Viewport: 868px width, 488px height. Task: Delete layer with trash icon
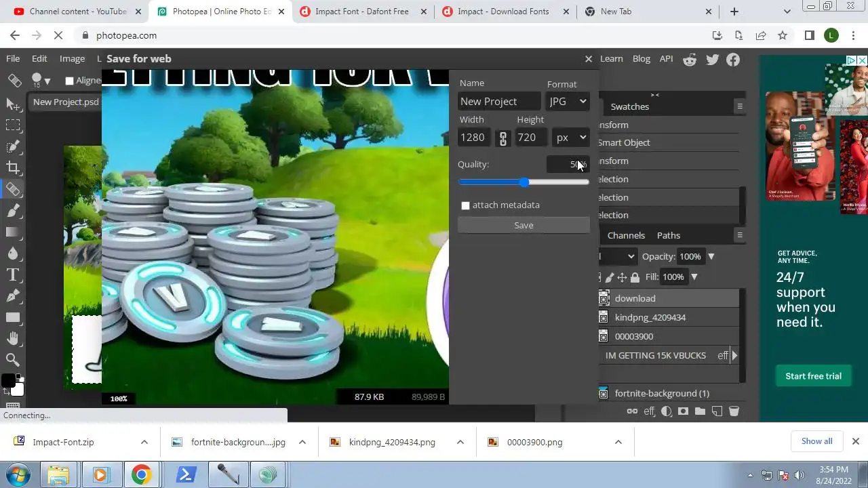click(734, 411)
